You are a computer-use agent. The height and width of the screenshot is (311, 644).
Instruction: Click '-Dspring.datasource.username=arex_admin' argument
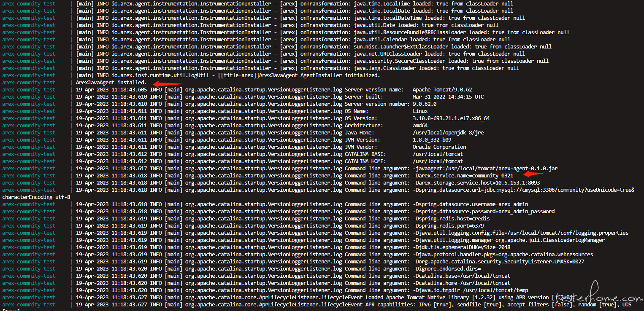point(471,204)
